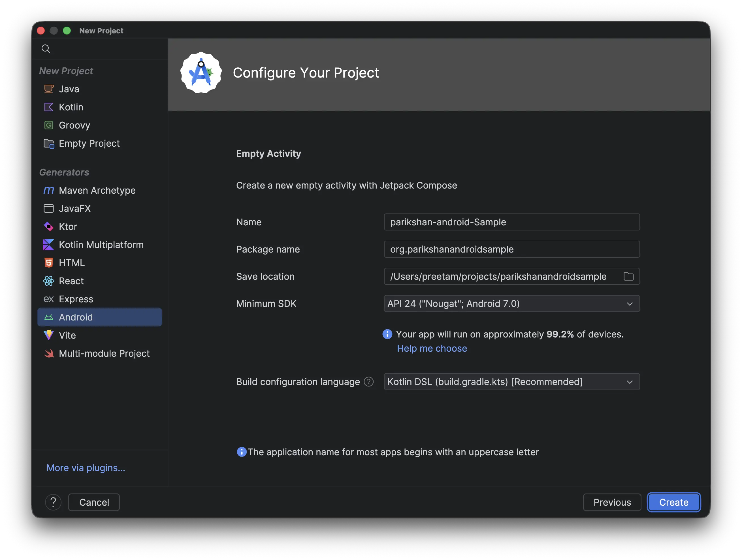Click the New Project sidebar section label
The image size is (742, 560).
(x=66, y=71)
